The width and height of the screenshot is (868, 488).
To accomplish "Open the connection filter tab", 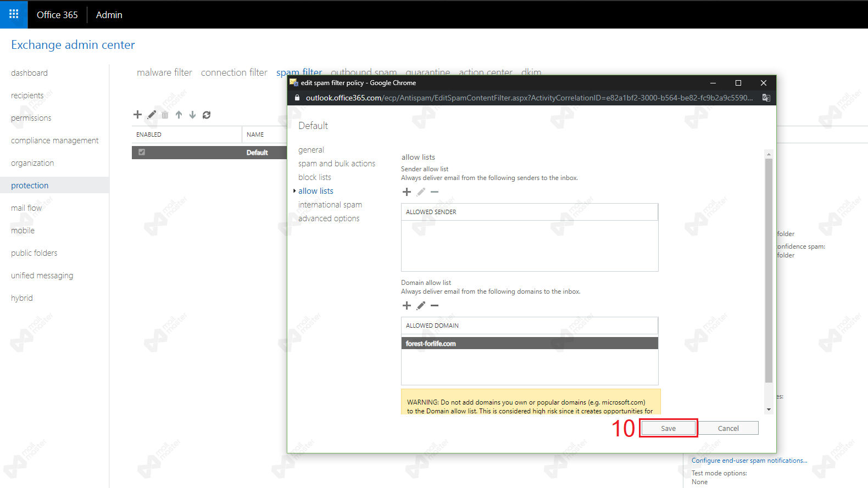I will (234, 72).
